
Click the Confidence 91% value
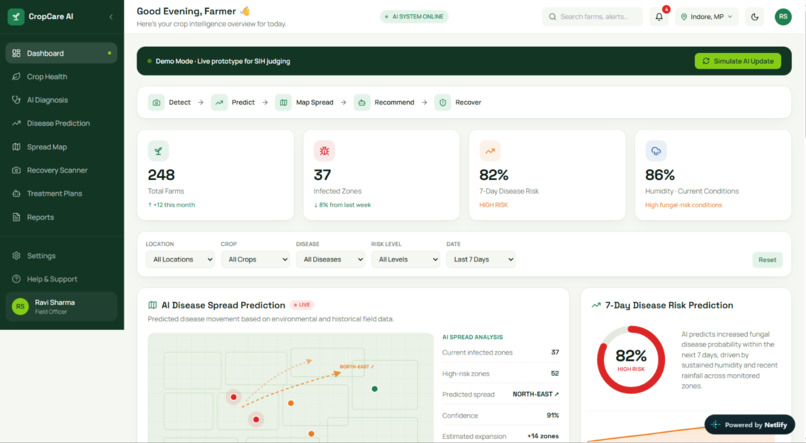coord(553,415)
